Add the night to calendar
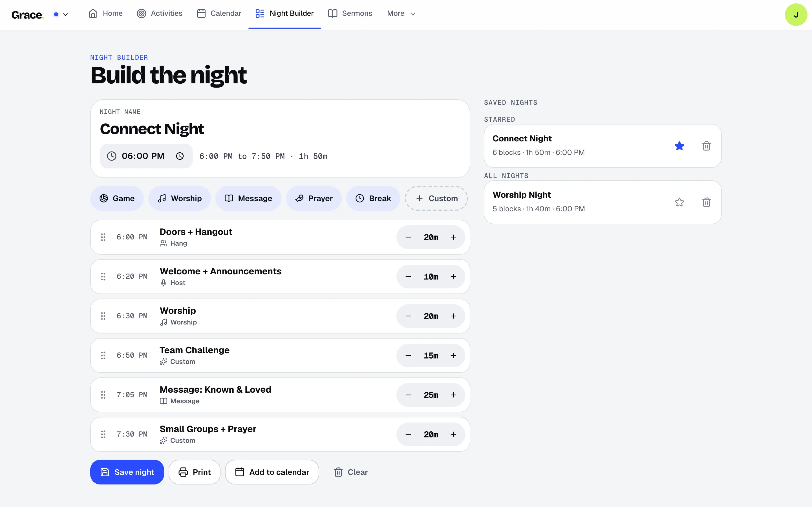 (272, 472)
